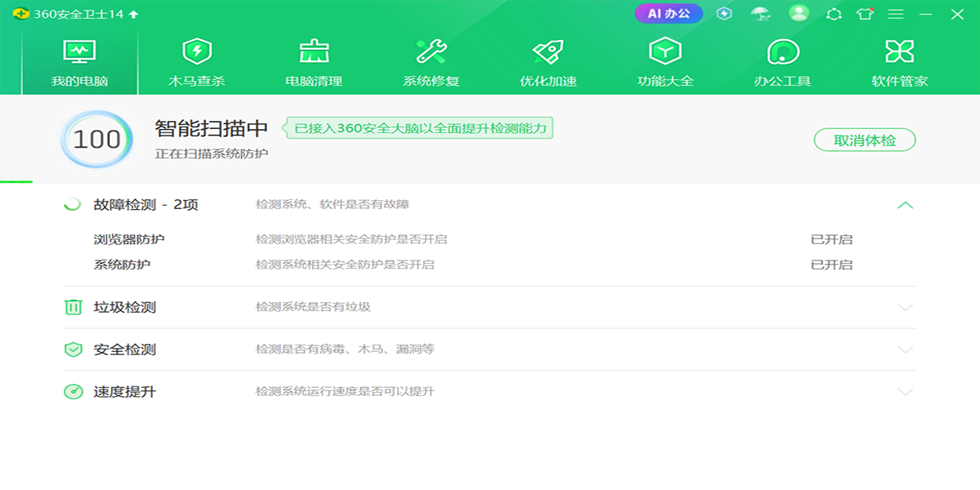Collapse the 故障检测 section chevron

point(905,205)
